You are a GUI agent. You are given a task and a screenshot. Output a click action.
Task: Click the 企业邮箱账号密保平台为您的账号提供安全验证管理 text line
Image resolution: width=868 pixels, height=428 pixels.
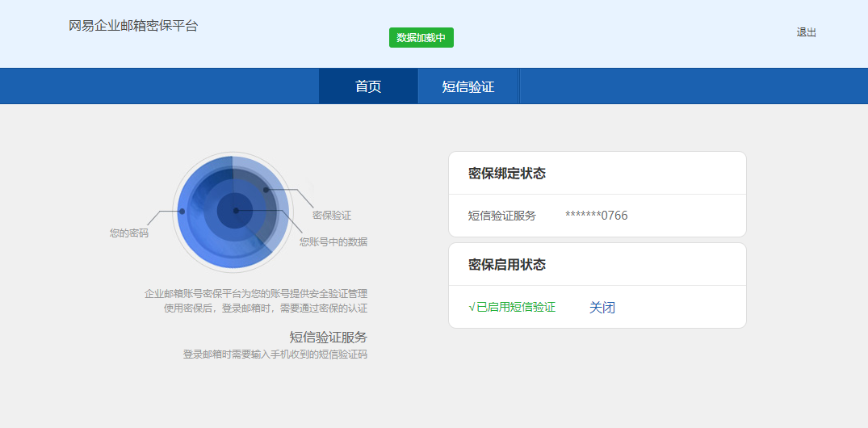(x=256, y=293)
